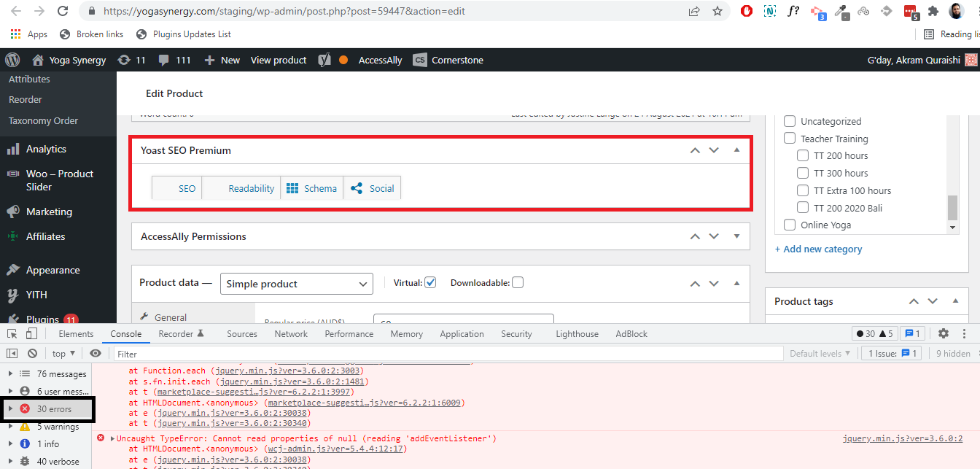
Task: Click View product in admin bar
Action: [279, 60]
